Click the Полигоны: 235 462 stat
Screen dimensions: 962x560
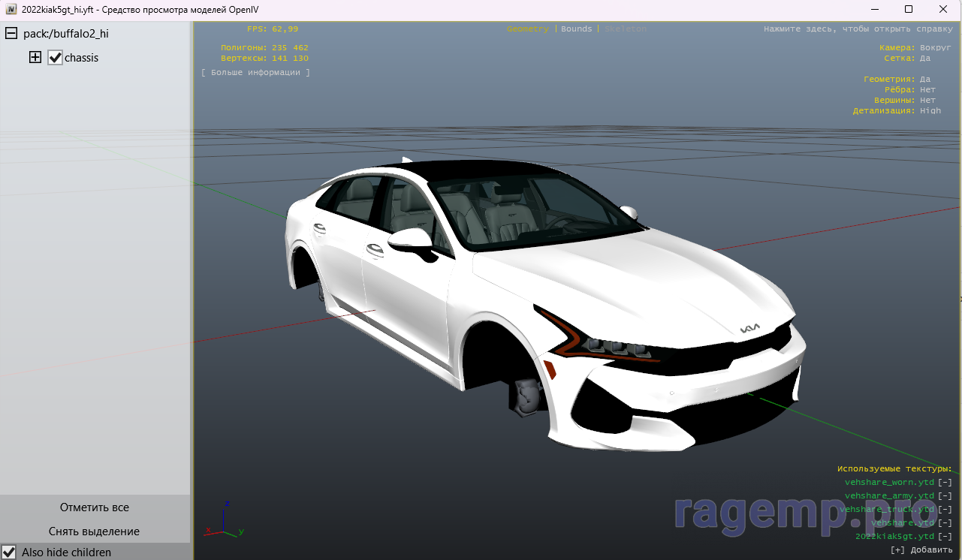264,47
